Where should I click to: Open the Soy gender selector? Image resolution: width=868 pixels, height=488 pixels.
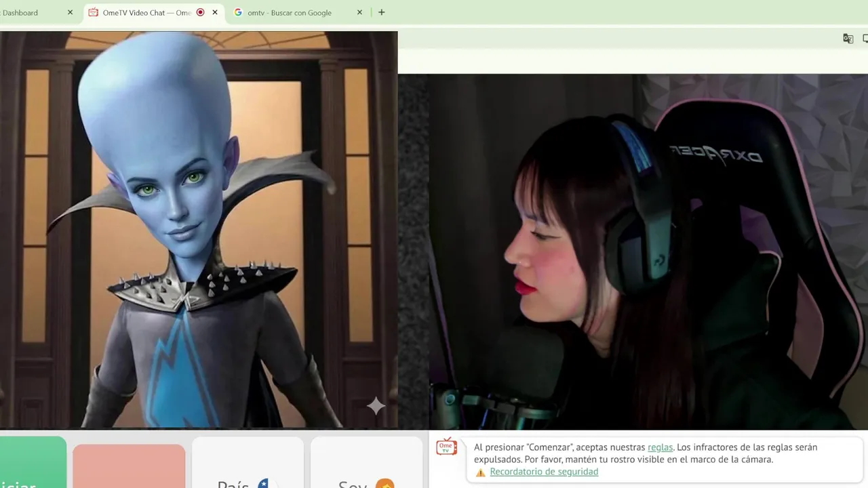[366, 462]
